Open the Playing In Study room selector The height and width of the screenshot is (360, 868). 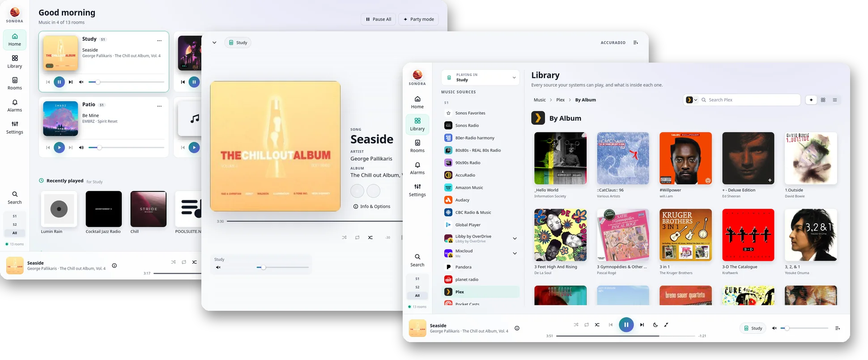pos(481,77)
